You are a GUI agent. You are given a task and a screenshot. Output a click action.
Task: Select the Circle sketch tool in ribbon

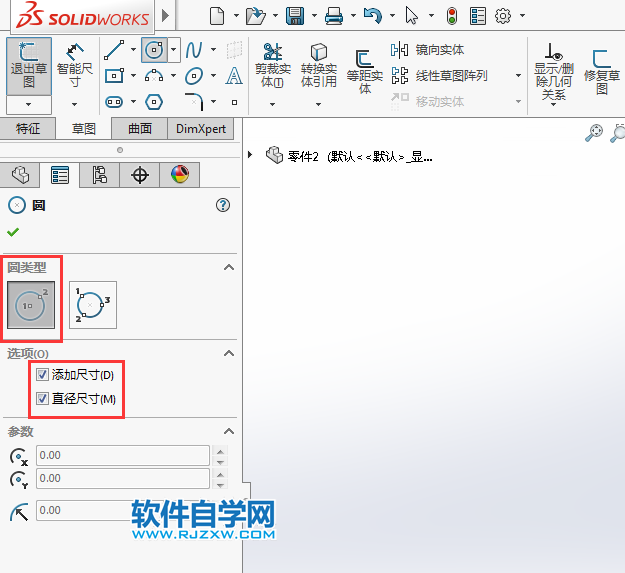point(154,50)
